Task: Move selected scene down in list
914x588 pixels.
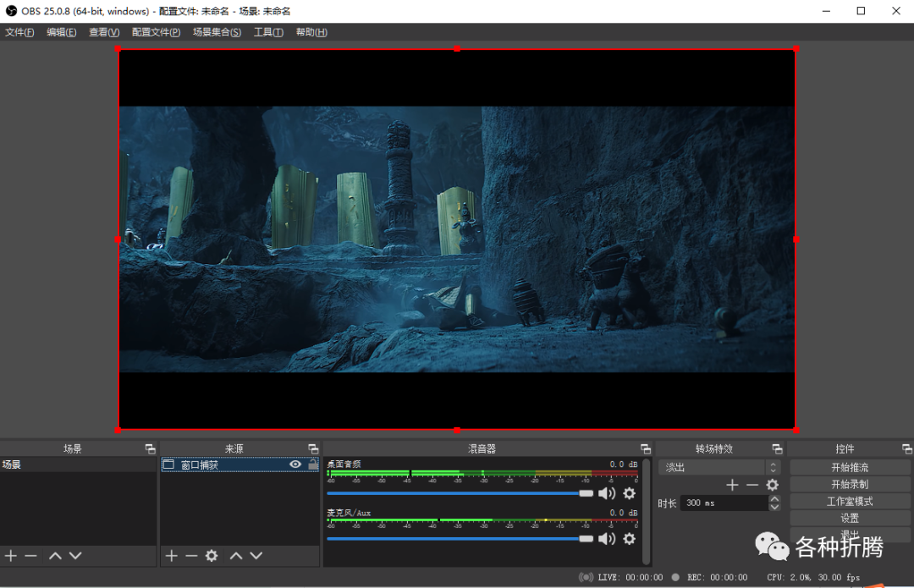Action: click(x=75, y=556)
